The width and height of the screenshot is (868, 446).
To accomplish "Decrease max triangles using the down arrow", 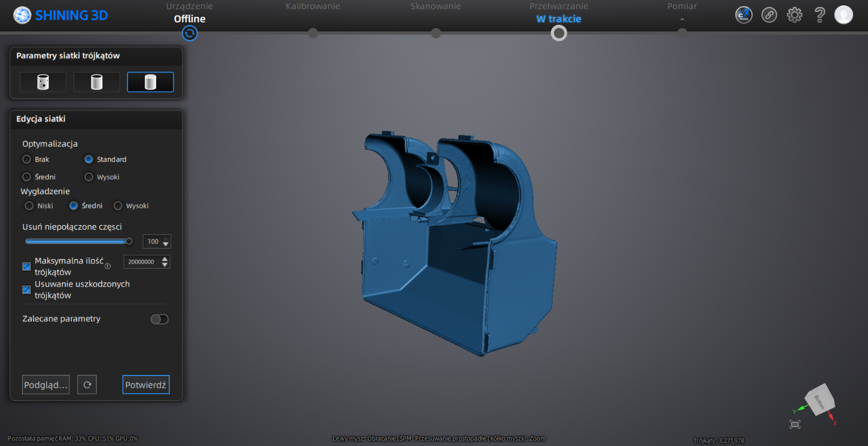I will [x=165, y=265].
